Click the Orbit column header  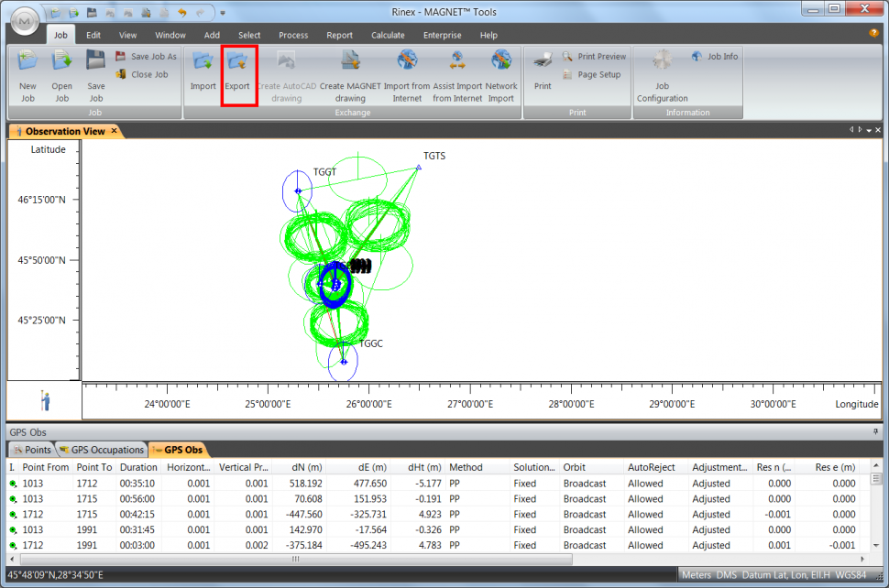pos(591,467)
